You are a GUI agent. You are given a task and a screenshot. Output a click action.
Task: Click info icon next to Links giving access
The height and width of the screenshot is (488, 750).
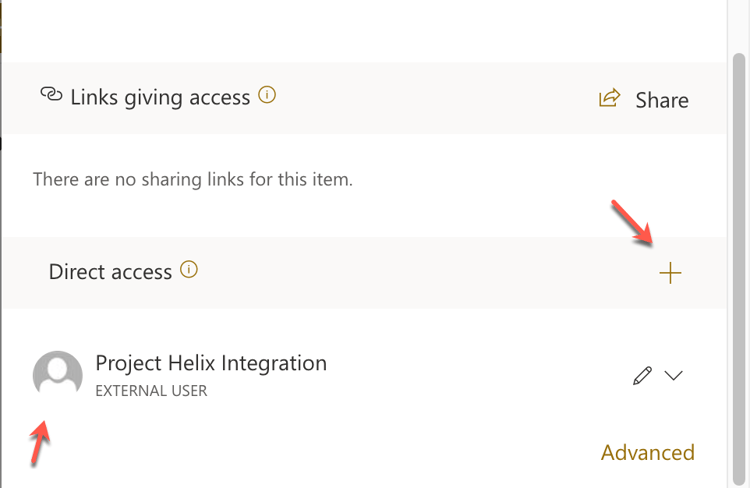click(267, 96)
